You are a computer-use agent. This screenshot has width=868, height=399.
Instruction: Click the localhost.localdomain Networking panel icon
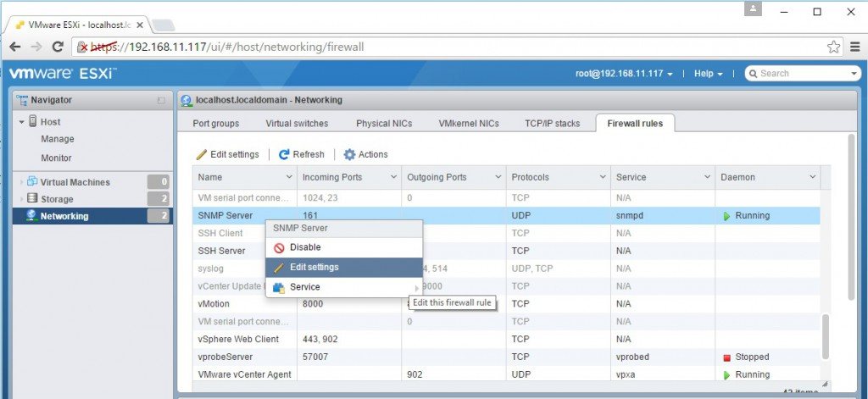click(x=186, y=100)
